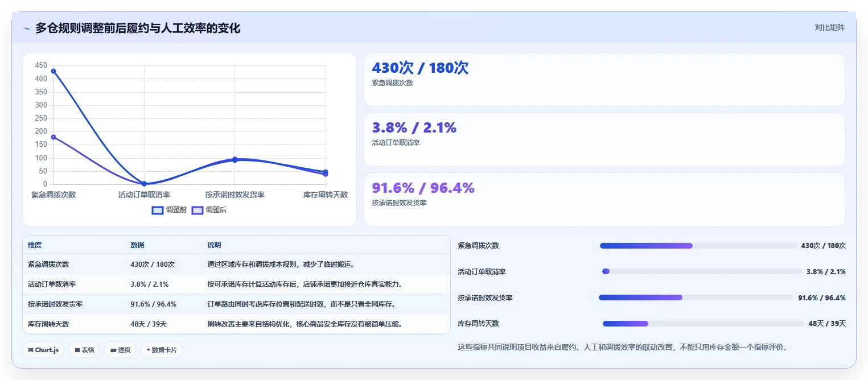Viewport: 868px width, 380px height.
Task: Click the Chart.js tag
Action: click(43, 350)
